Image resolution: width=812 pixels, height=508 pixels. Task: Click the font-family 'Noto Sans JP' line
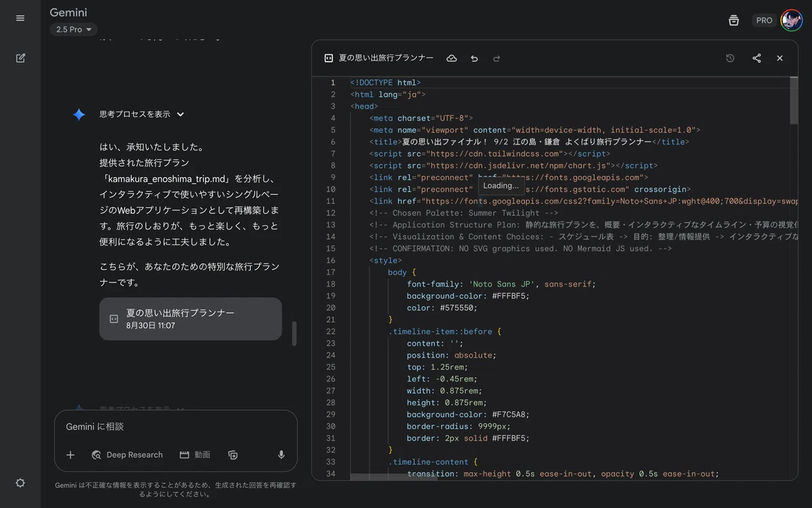[501, 284]
